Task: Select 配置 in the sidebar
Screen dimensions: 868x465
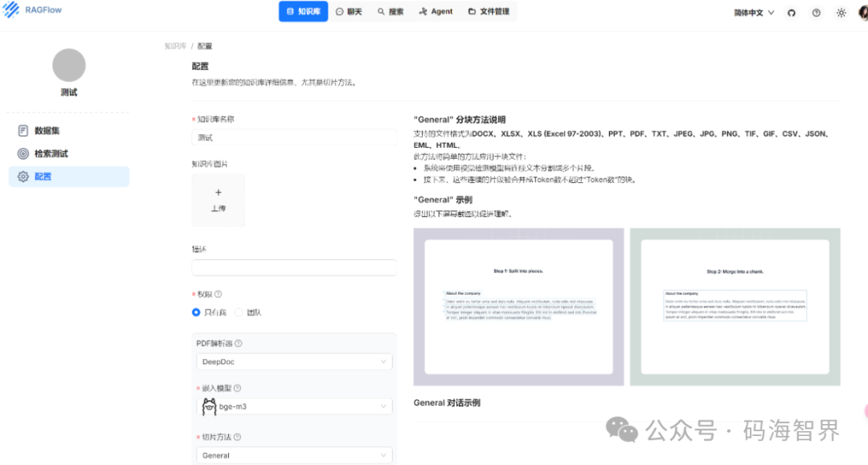Action: [x=69, y=177]
